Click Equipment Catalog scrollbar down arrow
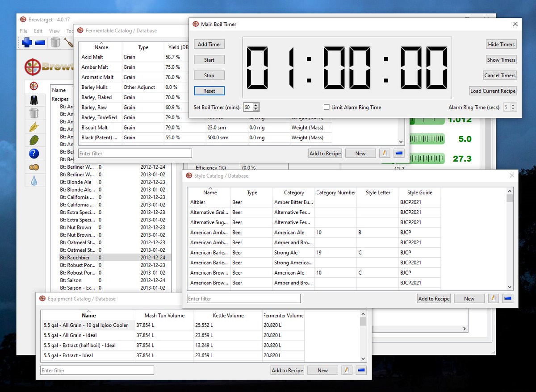The height and width of the screenshot is (392, 536). (363, 358)
